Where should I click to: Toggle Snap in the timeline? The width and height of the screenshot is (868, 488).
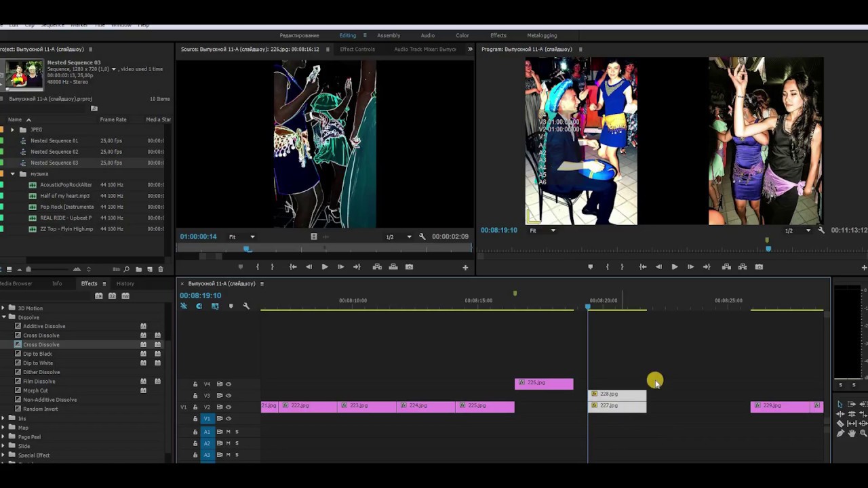point(199,306)
